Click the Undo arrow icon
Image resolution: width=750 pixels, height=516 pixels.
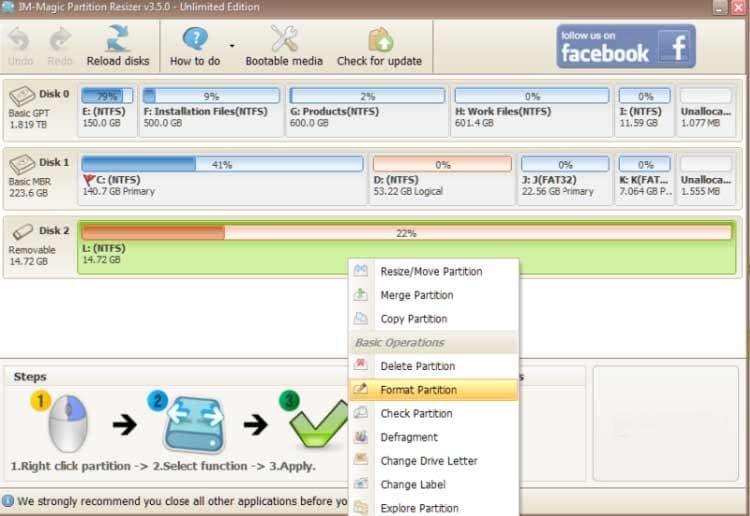[19, 40]
